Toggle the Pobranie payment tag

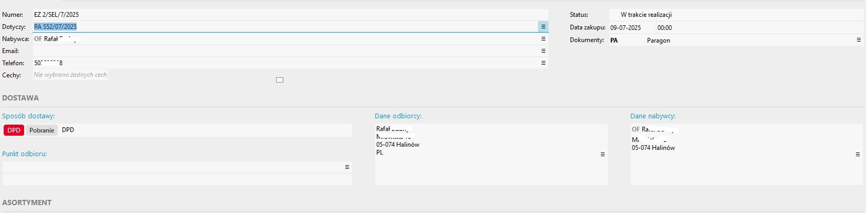click(x=41, y=130)
